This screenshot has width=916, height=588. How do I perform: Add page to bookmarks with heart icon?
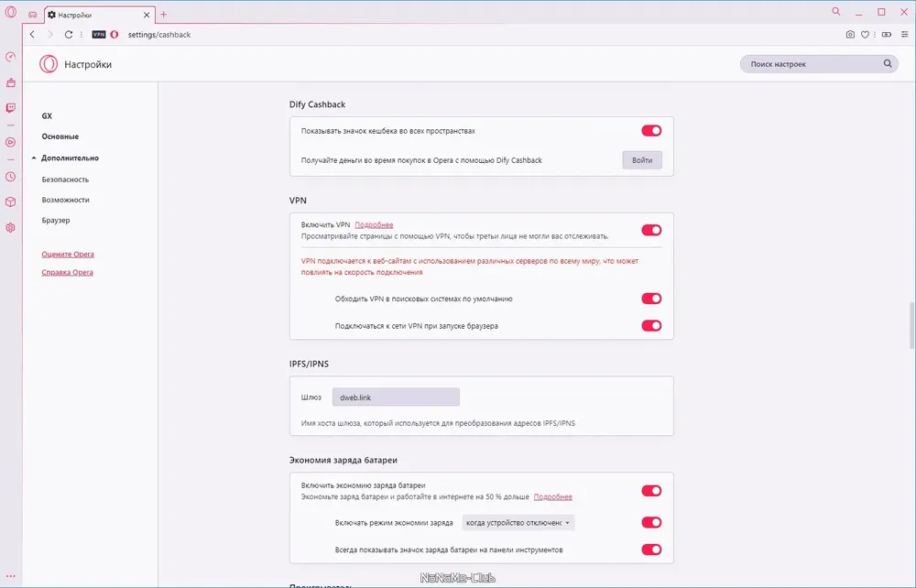tap(866, 35)
